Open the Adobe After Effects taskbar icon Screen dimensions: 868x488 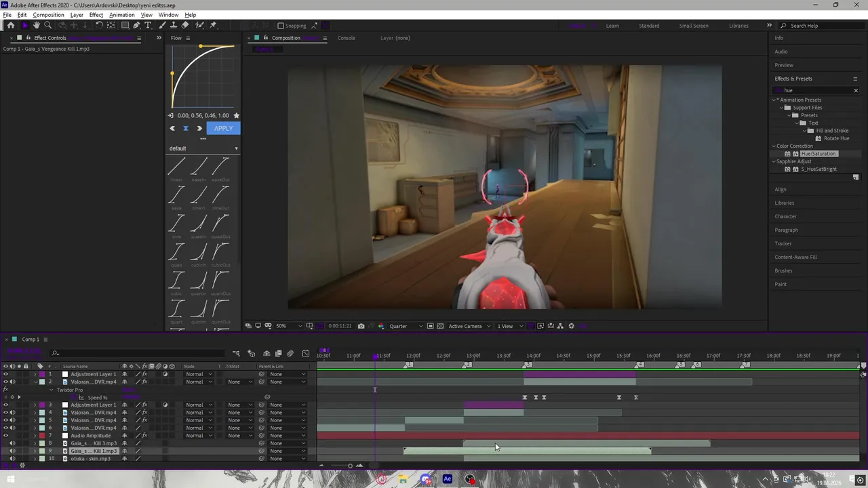point(447,479)
